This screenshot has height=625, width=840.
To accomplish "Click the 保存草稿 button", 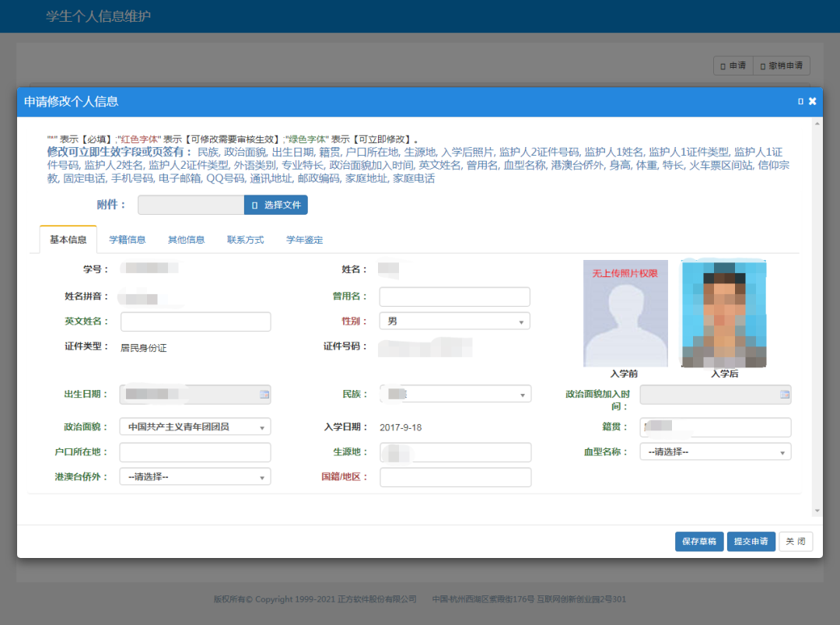I will click(699, 542).
